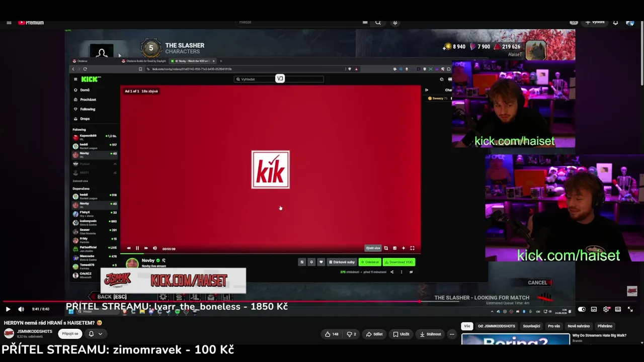The width and height of the screenshot is (644, 362).
Task: Open the JSMMKODDSHOTS channel avatar
Action: click(9, 333)
